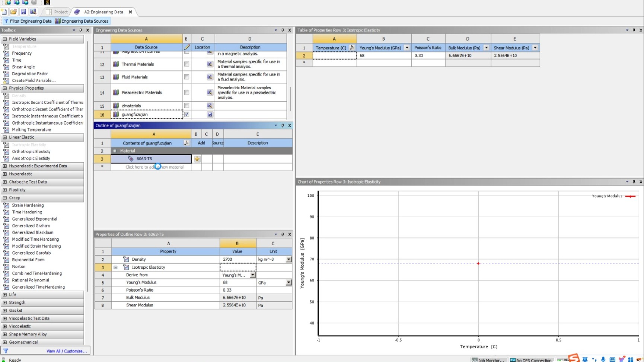Screen dimensions: 644x362
Task: Click the Young's Modulus value 68 cell in Properties
Action: (x=238, y=282)
